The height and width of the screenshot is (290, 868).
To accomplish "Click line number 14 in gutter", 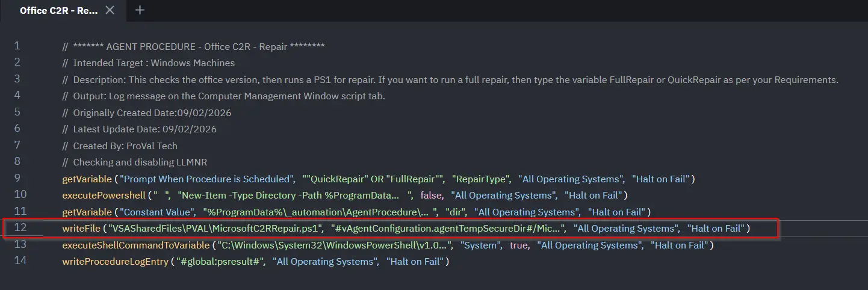I will [20, 262].
